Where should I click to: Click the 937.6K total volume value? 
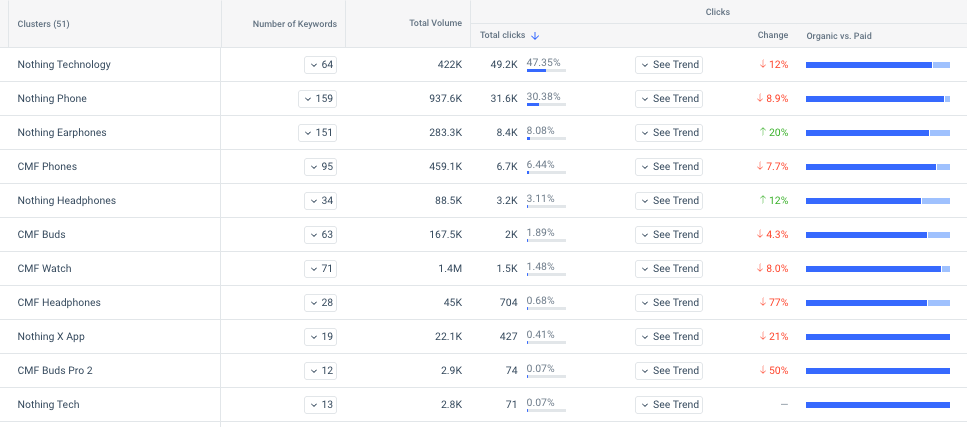click(x=445, y=99)
